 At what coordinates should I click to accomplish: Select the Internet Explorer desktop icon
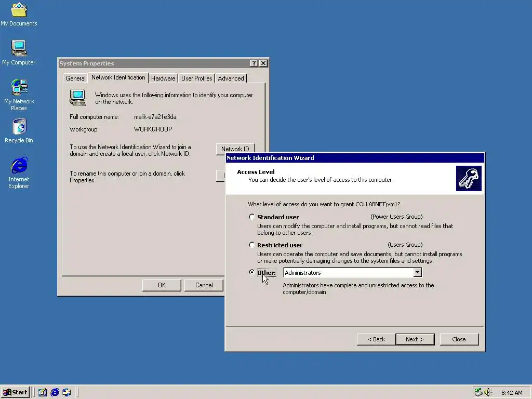(19, 172)
